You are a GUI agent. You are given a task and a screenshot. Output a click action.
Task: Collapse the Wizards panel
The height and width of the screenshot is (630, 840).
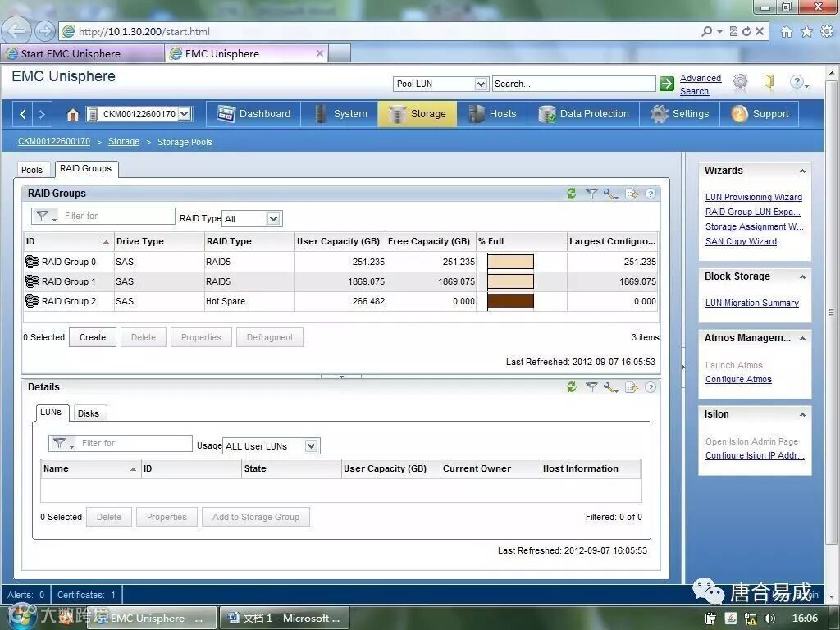pyautogui.click(x=802, y=171)
